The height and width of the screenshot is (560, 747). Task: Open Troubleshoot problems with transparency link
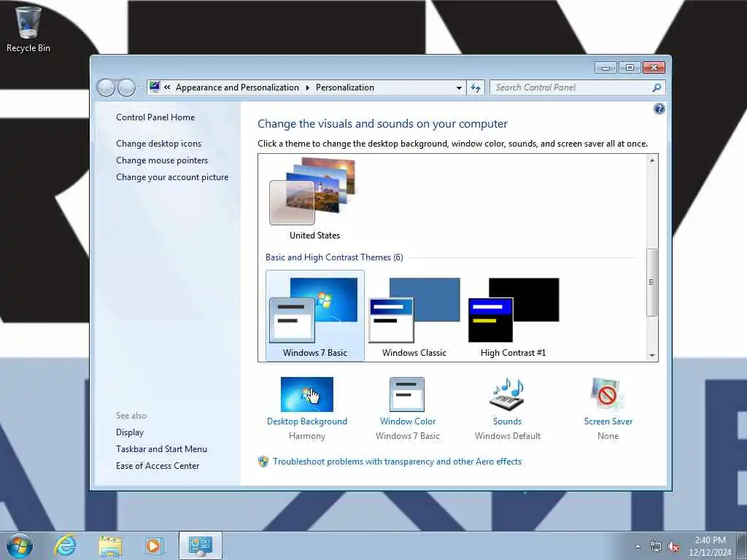click(x=398, y=462)
